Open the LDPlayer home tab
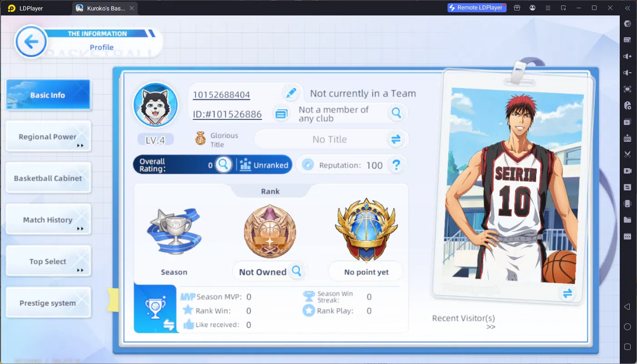 25,8
